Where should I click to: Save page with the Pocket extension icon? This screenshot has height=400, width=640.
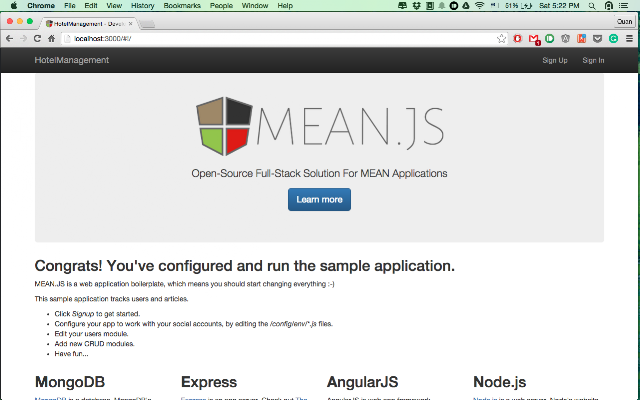(597, 39)
